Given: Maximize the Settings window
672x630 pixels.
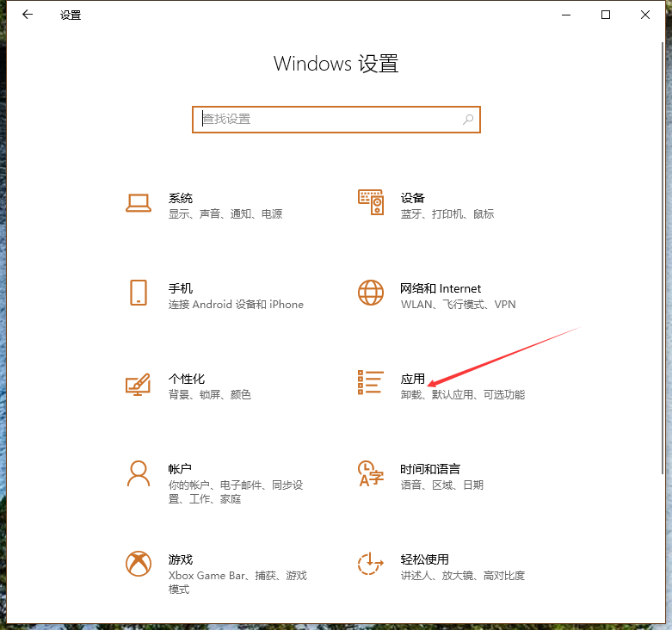Looking at the screenshot, I should [606, 15].
